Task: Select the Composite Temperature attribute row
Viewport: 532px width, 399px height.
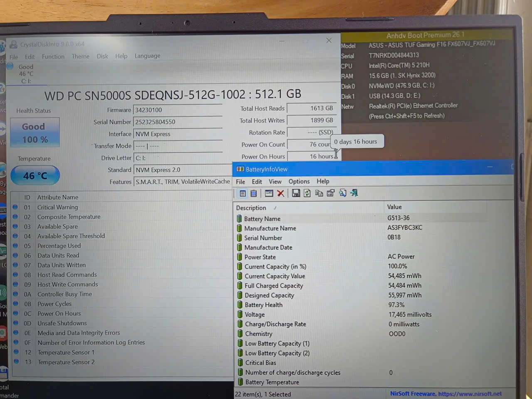Action: (122, 217)
